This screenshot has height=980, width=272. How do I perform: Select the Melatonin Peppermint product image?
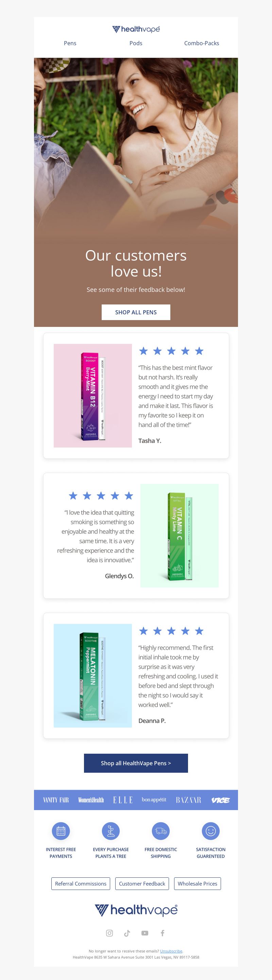pos(93,676)
